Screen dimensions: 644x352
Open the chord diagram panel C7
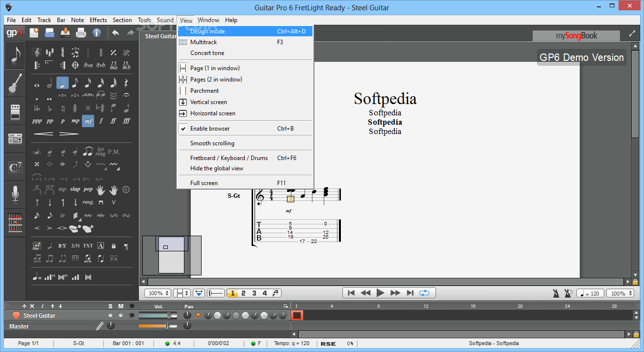point(15,168)
